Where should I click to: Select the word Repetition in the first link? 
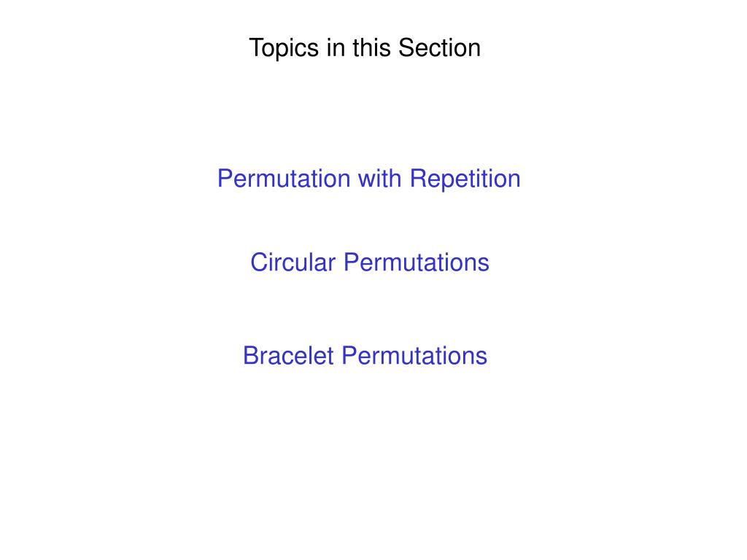coord(465,179)
